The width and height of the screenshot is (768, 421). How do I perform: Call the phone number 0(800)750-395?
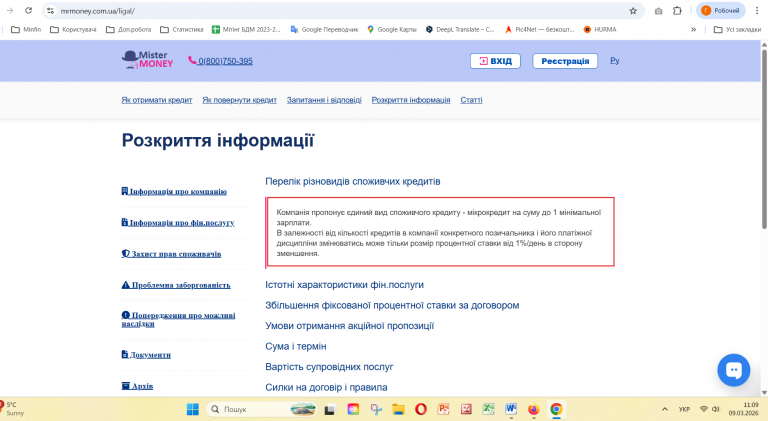click(x=221, y=61)
